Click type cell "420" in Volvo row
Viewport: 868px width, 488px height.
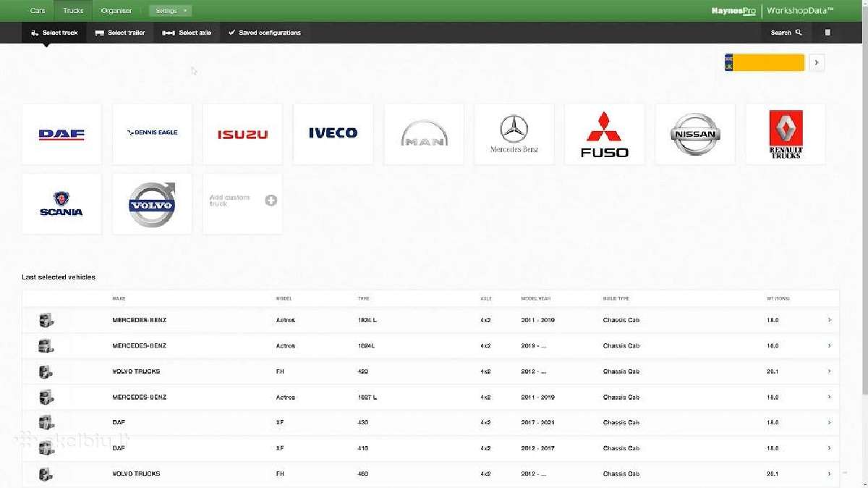point(362,371)
